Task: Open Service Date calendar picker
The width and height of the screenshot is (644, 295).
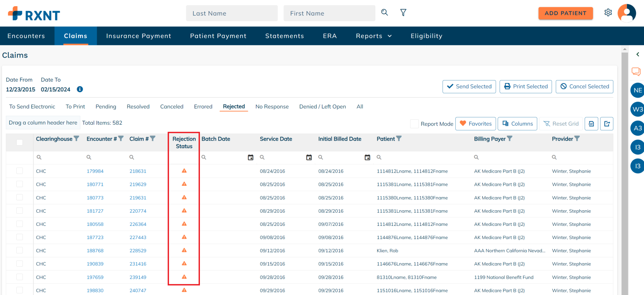Action: point(309,157)
